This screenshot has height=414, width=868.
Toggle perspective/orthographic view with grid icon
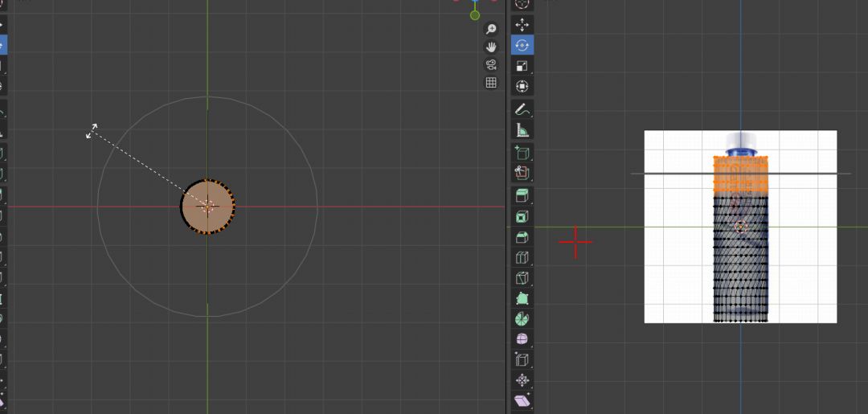coord(491,83)
